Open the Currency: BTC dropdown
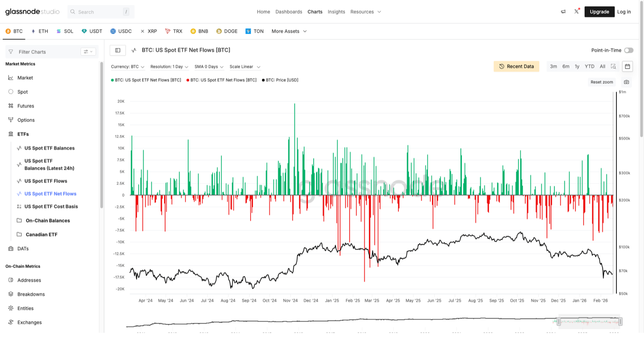This screenshot has width=644, height=362. pyautogui.click(x=127, y=66)
